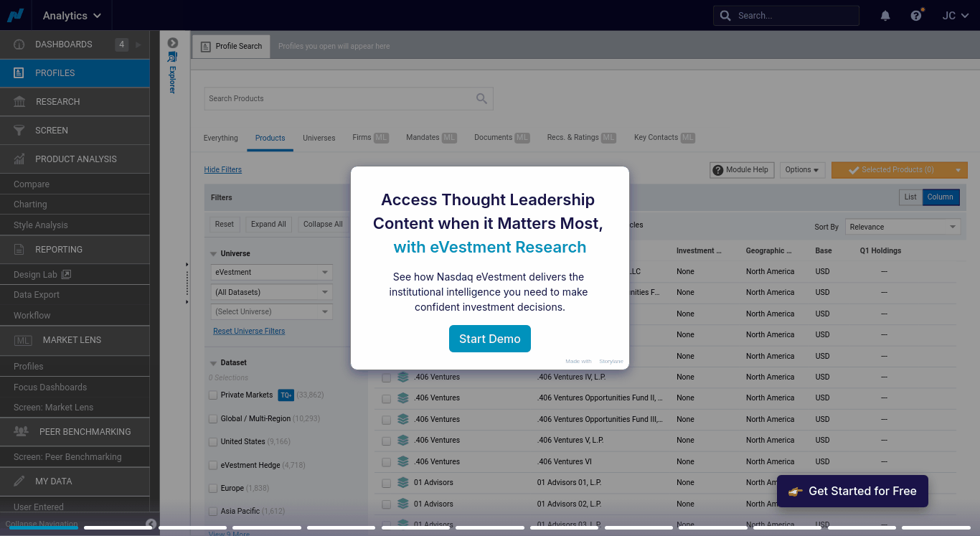The height and width of the screenshot is (536, 980).
Task: Click the Selected Products (0) button
Action: point(900,170)
